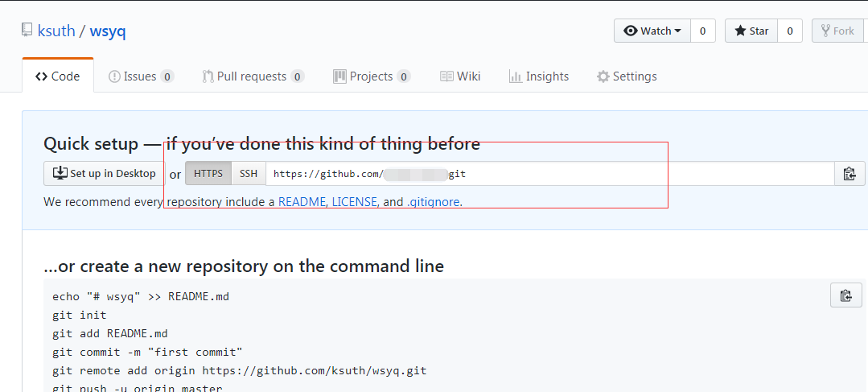Copy command line instructions with clipboard icon
The image size is (868, 392).
click(x=845, y=295)
